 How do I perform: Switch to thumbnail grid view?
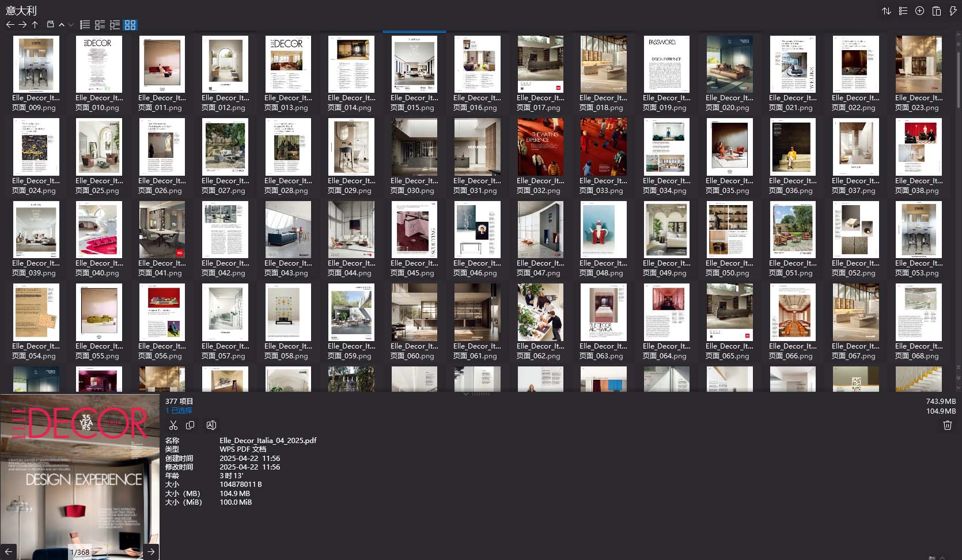[130, 25]
